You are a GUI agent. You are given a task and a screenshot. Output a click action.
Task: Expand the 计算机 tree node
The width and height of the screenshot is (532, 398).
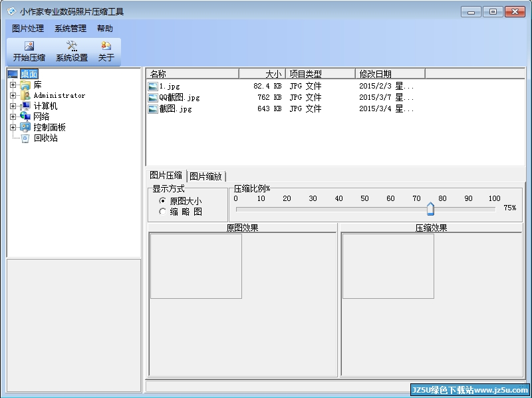[x=13, y=106]
